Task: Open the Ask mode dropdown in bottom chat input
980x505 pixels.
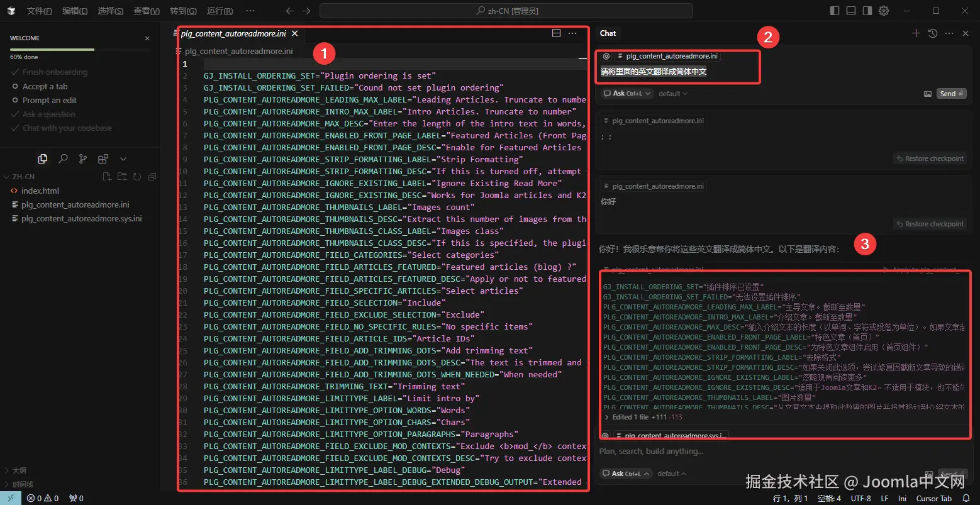Action: point(626,474)
